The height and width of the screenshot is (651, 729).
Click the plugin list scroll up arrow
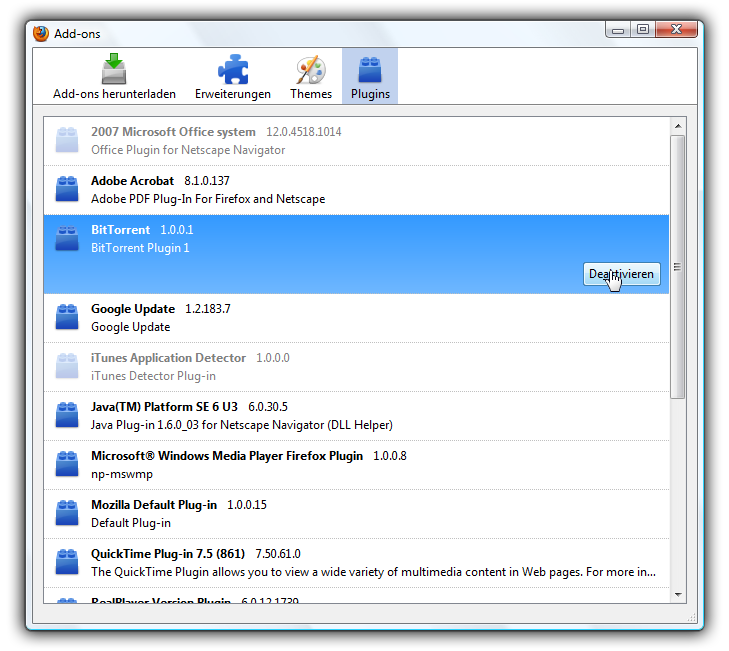coord(678,126)
